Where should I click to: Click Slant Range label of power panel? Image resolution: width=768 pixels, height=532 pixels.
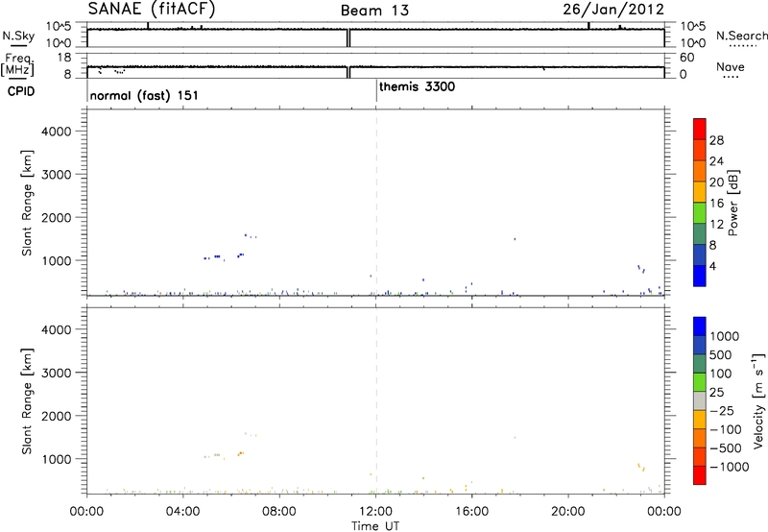point(27,203)
